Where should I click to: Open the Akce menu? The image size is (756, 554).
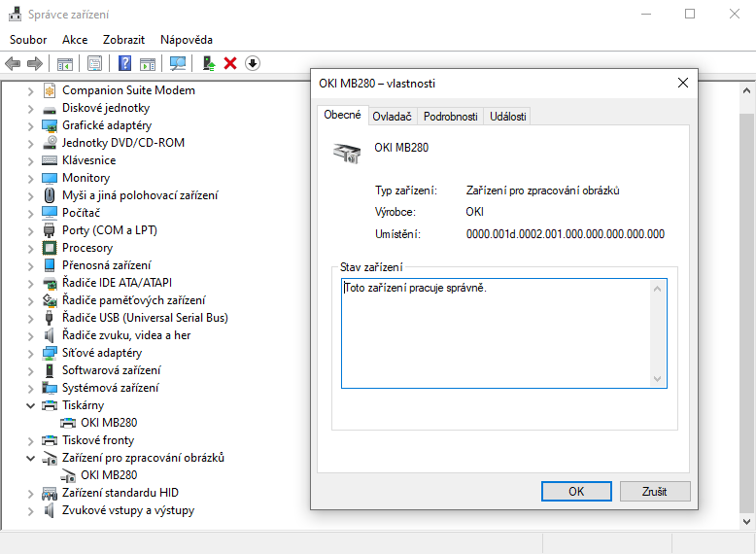tap(75, 40)
